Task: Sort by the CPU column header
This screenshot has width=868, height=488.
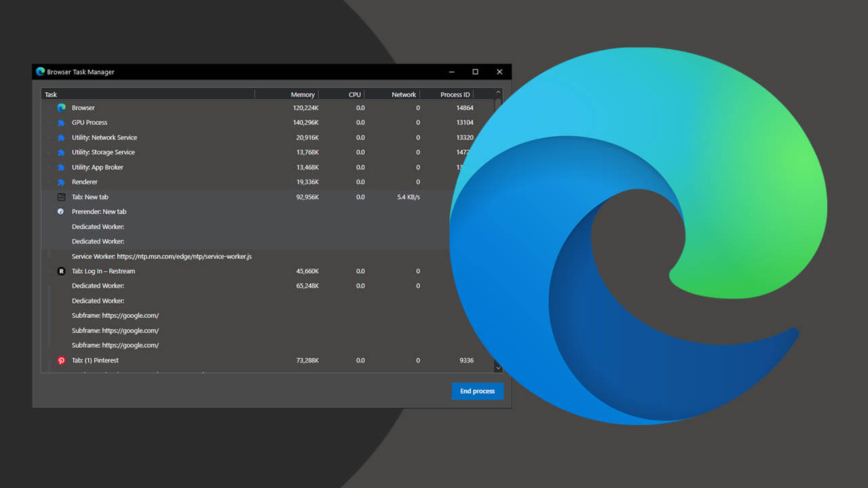Action: (341, 94)
